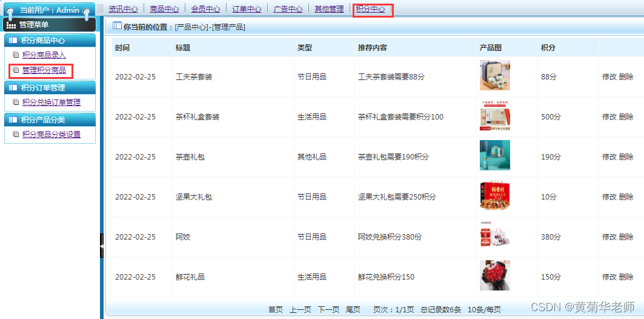Screen dimensions: 644x319
Task: Click 修改 for 鲜花礼品
Action: (x=609, y=277)
